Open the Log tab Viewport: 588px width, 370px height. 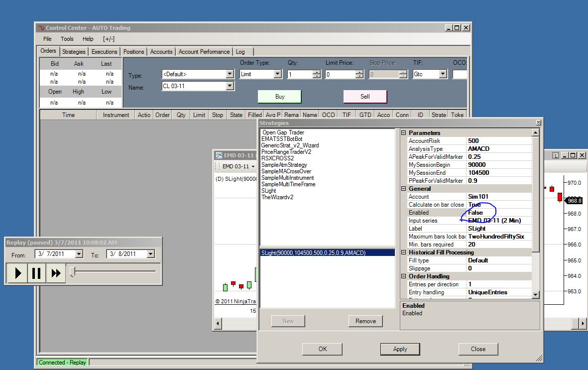tap(240, 52)
